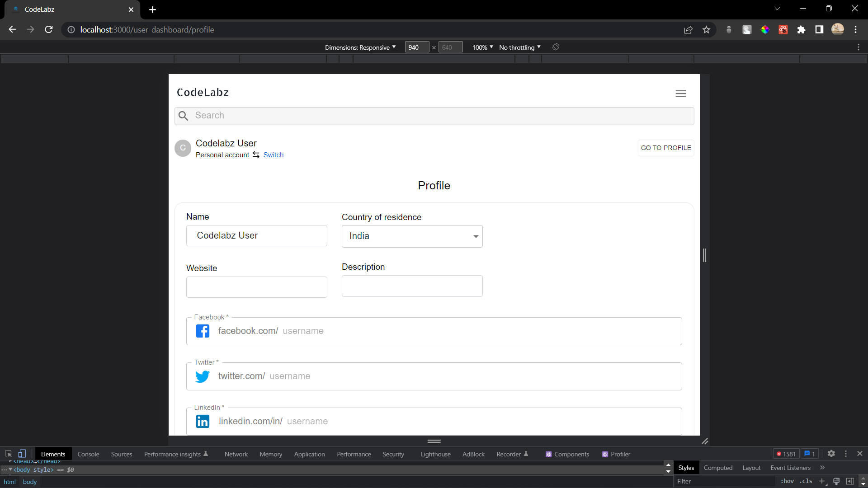Toggle element state with the :hov button
This screenshot has width=868, height=488.
point(788,481)
